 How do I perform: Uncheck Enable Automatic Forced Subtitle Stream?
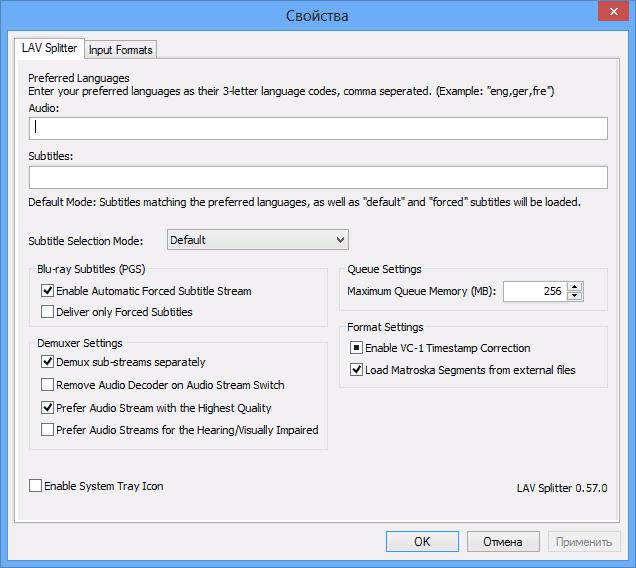(47, 290)
